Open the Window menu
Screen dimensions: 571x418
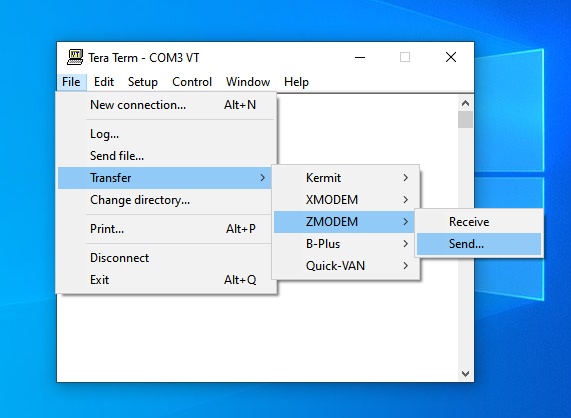click(248, 82)
